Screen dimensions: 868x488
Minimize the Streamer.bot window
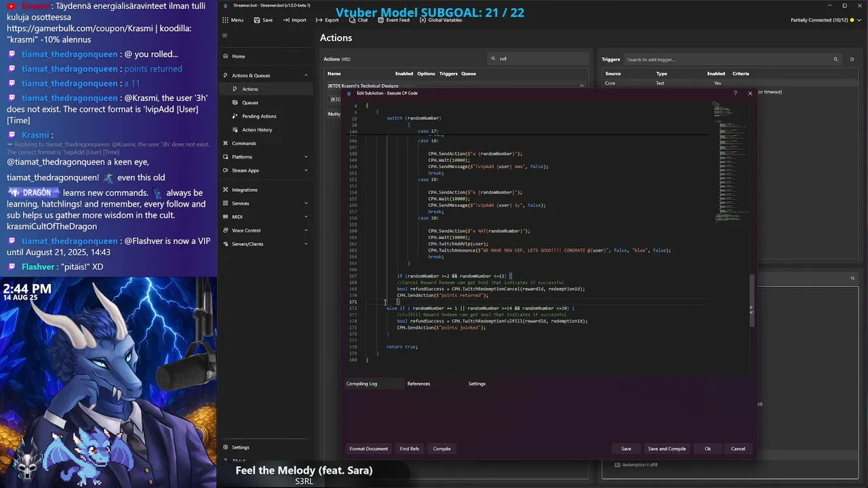[831, 5]
